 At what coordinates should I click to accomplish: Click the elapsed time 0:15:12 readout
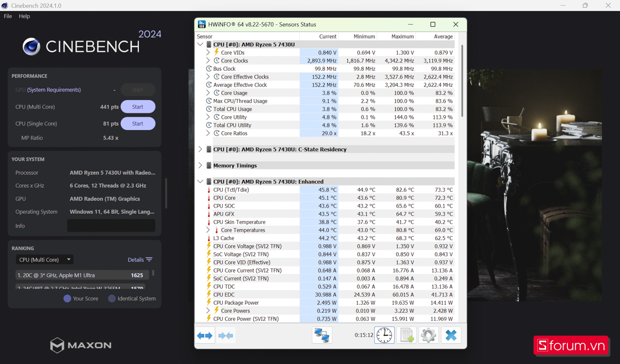click(x=364, y=335)
